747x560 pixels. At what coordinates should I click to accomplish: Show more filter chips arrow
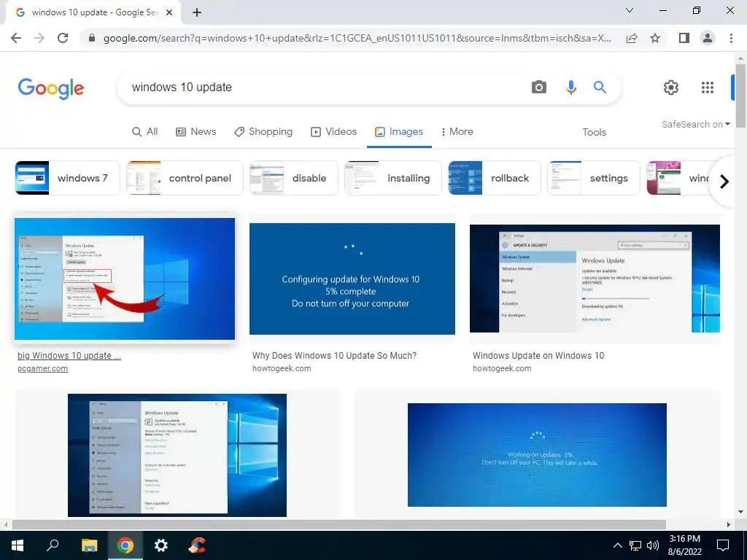click(x=724, y=182)
